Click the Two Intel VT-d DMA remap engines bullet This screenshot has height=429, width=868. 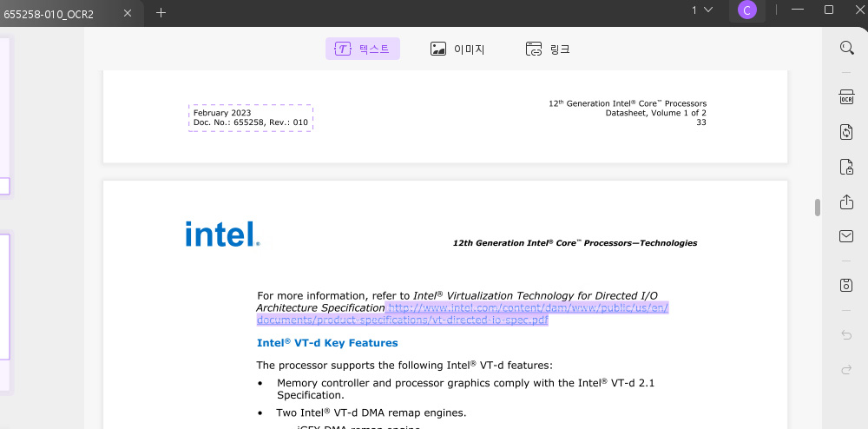coord(371,412)
